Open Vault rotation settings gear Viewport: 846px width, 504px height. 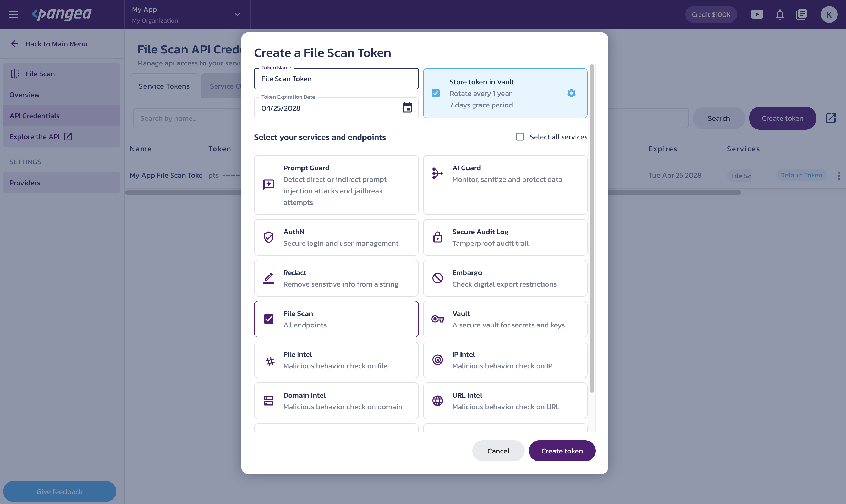tap(571, 93)
